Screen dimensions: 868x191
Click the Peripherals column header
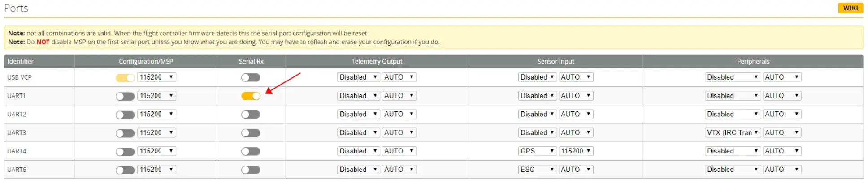753,61
